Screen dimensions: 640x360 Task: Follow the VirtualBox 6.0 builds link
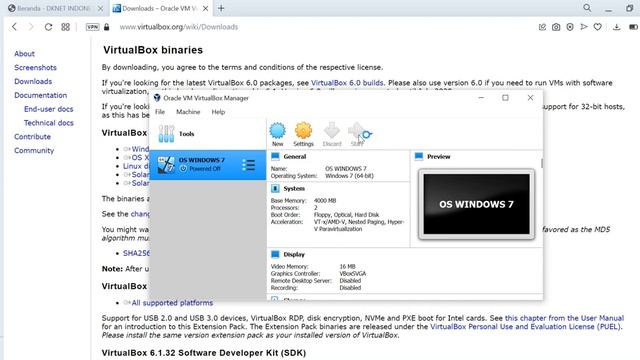[347, 83]
